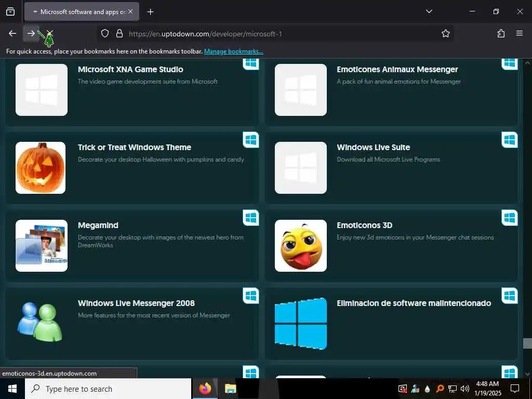Open File Explorer from the taskbar
This screenshot has height=399, width=532.
pyautogui.click(x=230, y=389)
